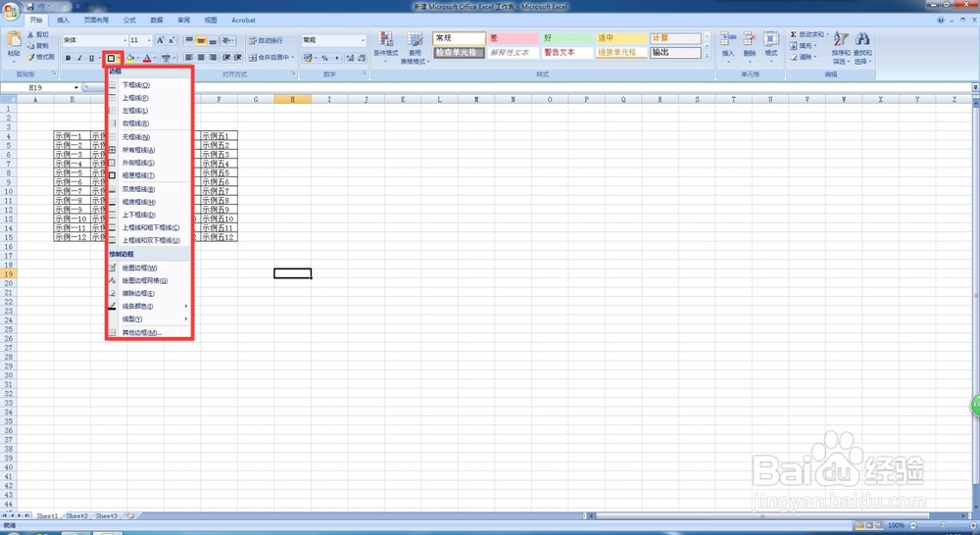
Task: Click the Copy (复制) icon
Action: tap(30, 46)
